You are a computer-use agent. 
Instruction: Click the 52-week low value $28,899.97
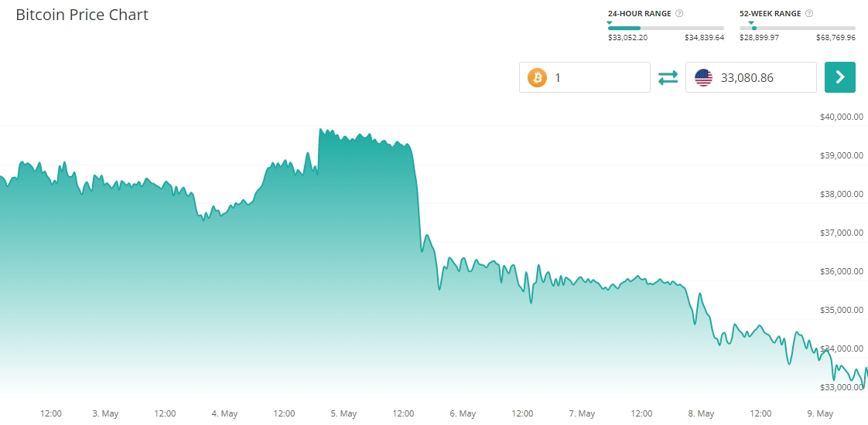pyautogui.click(x=759, y=37)
